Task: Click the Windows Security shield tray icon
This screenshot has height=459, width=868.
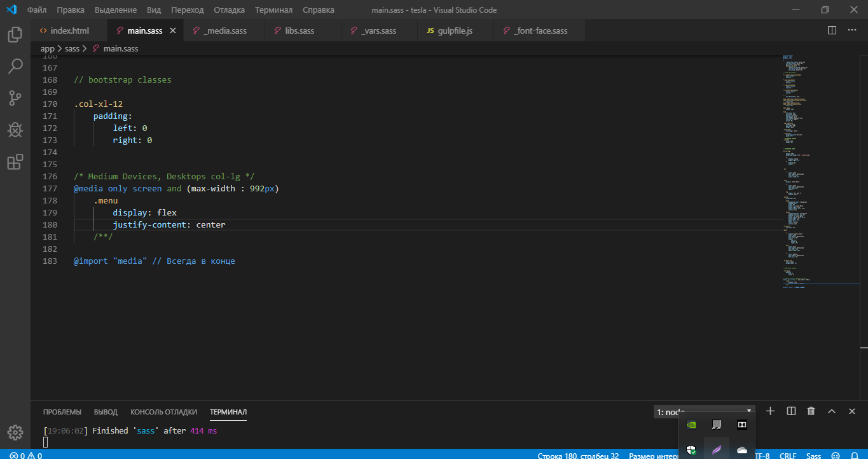Action: coord(691,449)
